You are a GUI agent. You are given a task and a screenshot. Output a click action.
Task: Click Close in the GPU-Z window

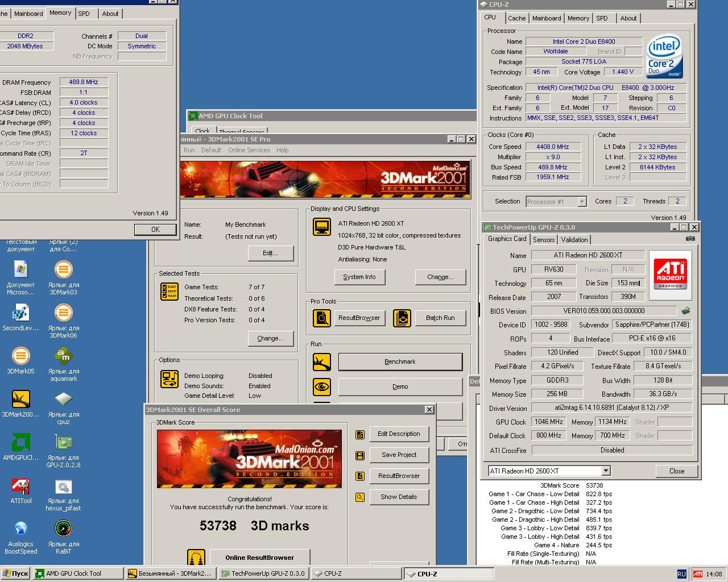click(677, 471)
